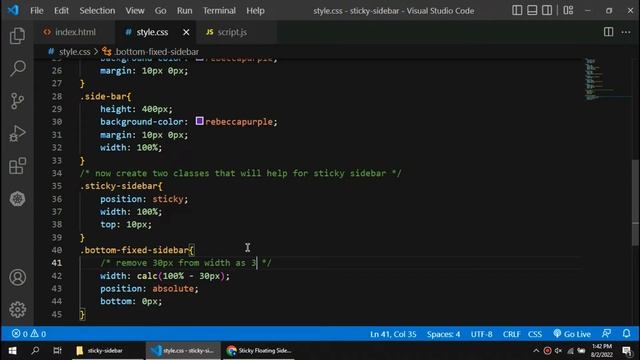Screen dimensions: 640x360
Task: Open the extension icon below Extensions
Action: [17, 199]
